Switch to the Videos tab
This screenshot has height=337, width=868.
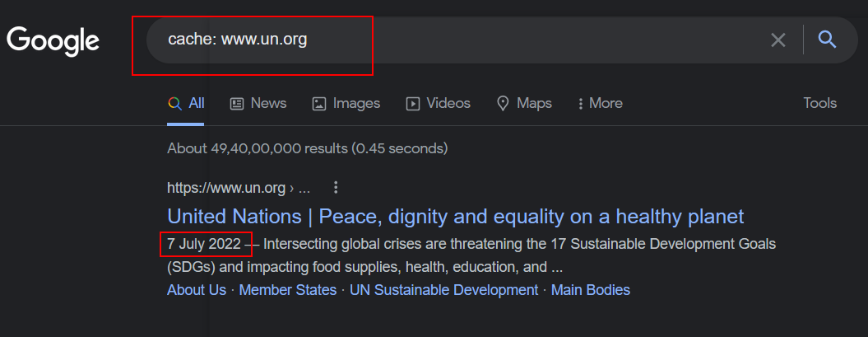(439, 104)
